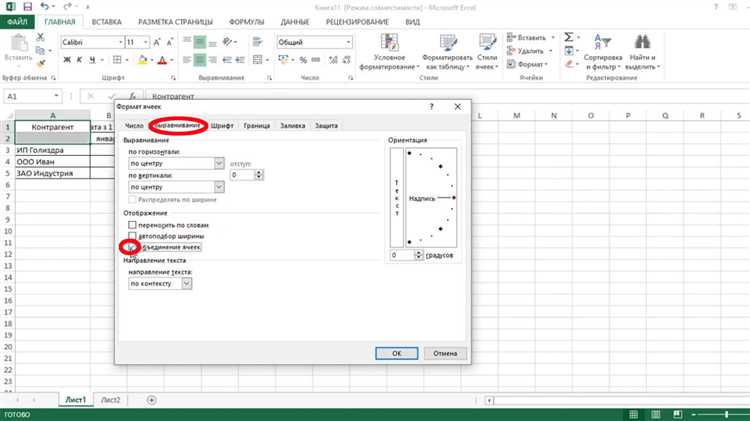750x421 pixels.
Task: Expand the 'Вставить' cells dropdown in ribbon
Action: (553, 37)
